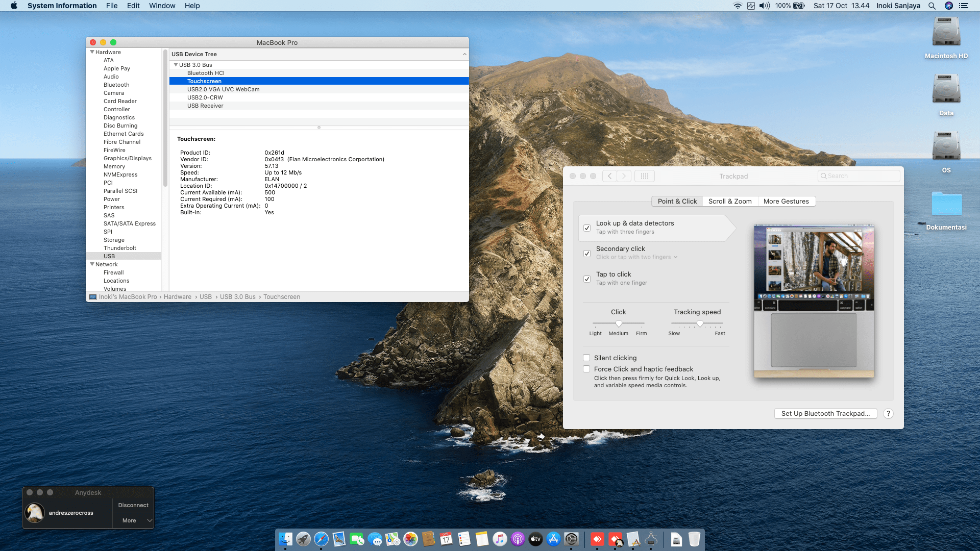
Task: Go forward in Trackpad preferences
Action: [x=624, y=176]
